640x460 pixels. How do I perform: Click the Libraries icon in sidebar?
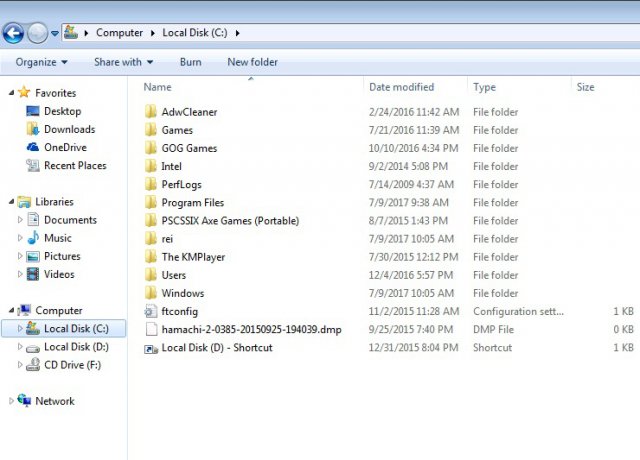coord(24,202)
